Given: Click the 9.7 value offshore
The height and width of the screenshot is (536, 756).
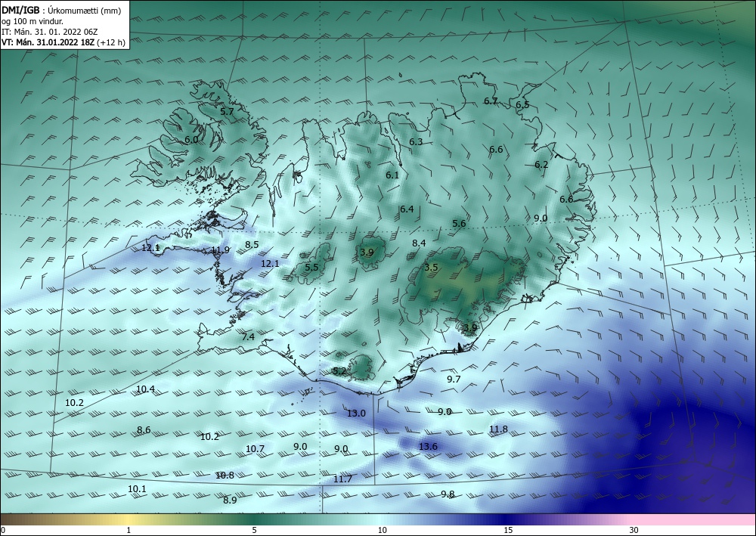Looking at the screenshot, I should pos(454,380).
